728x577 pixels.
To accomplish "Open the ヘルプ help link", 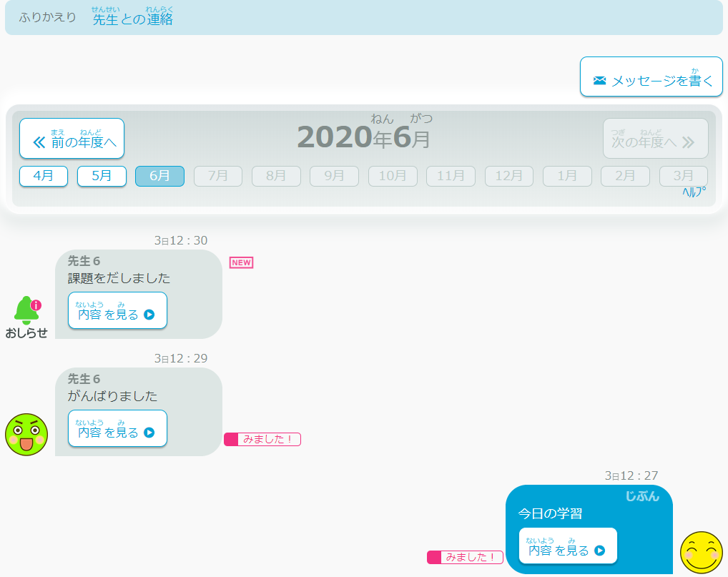I will (x=694, y=192).
